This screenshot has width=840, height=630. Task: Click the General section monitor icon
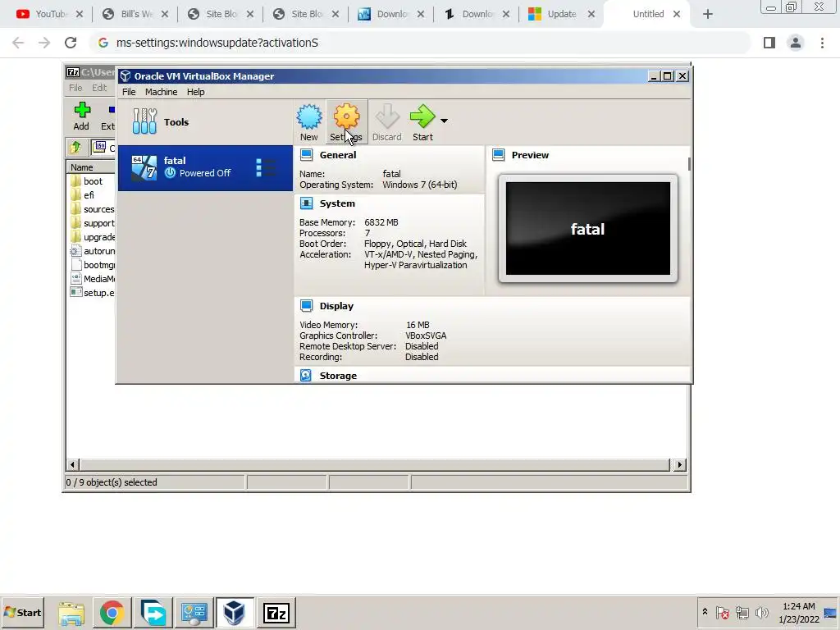click(x=307, y=155)
